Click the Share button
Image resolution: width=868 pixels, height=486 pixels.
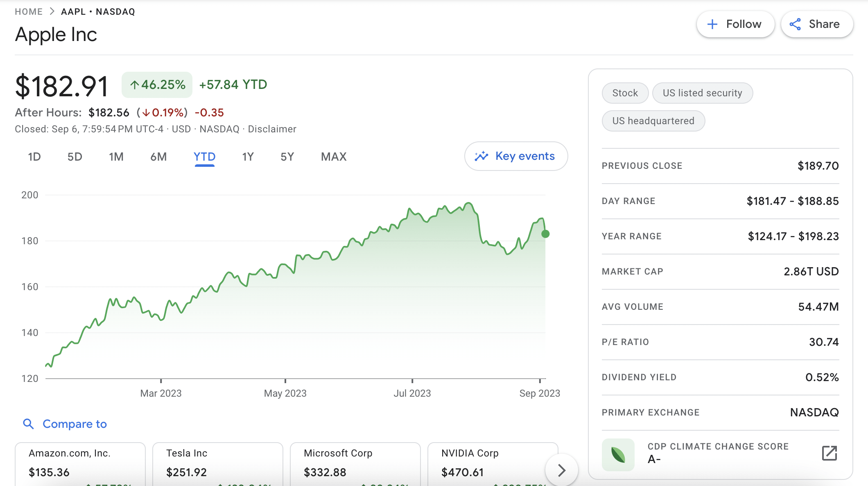817,24
